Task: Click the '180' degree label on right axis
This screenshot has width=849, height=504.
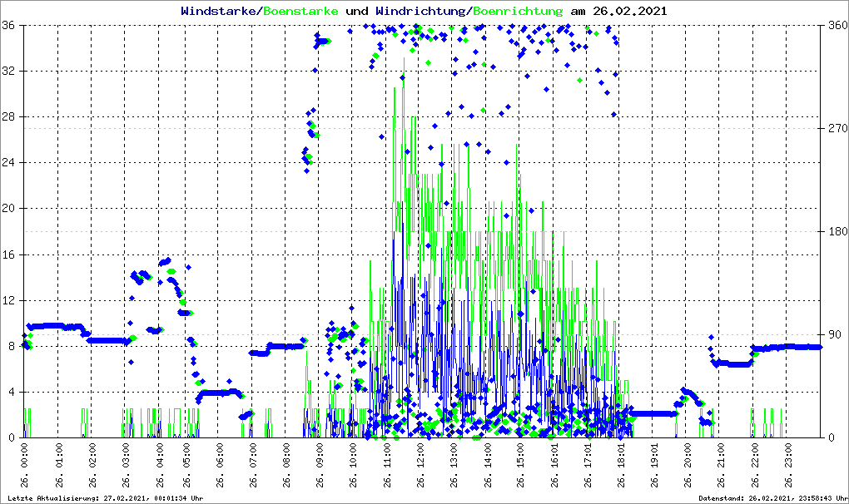Action: pos(836,231)
